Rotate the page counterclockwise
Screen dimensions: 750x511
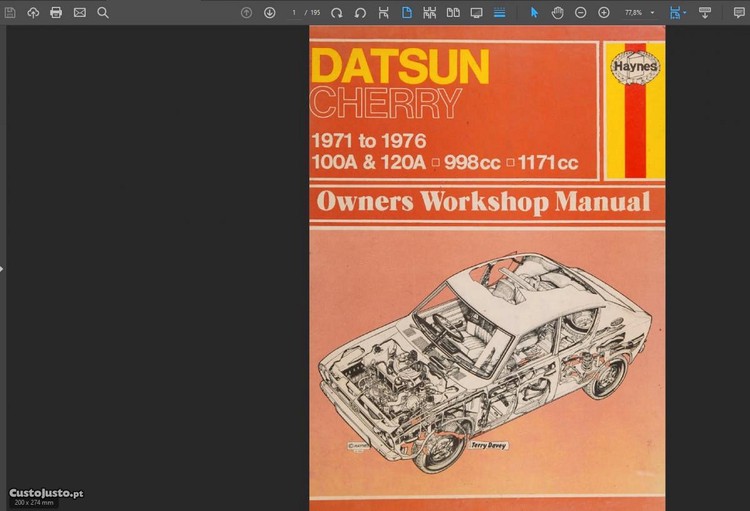point(360,13)
